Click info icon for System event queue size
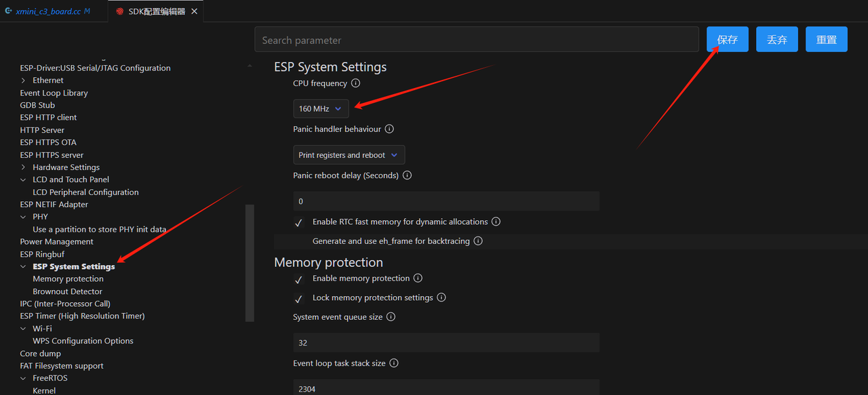 point(391,316)
